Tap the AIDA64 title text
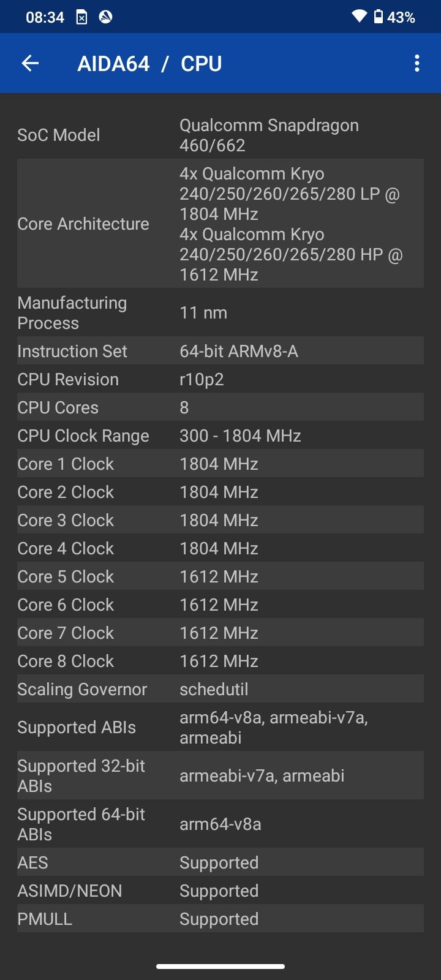 [113, 64]
